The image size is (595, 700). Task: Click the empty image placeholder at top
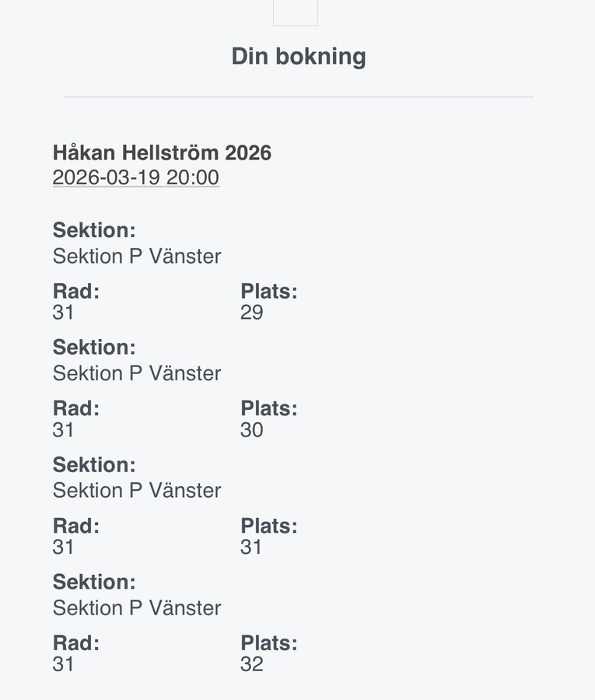[x=296, y=12]
